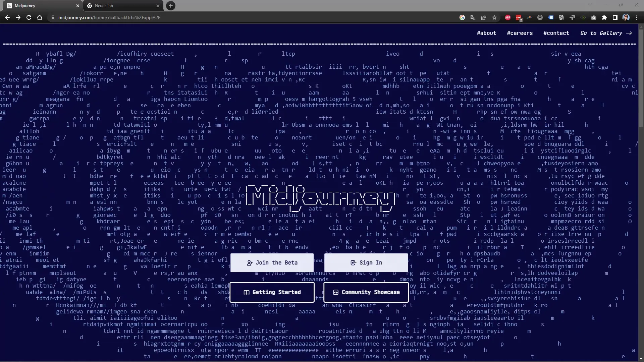The image size is (644, 362).
Task: Click the browser forward navigation arrow
Action: pos(18,17)
